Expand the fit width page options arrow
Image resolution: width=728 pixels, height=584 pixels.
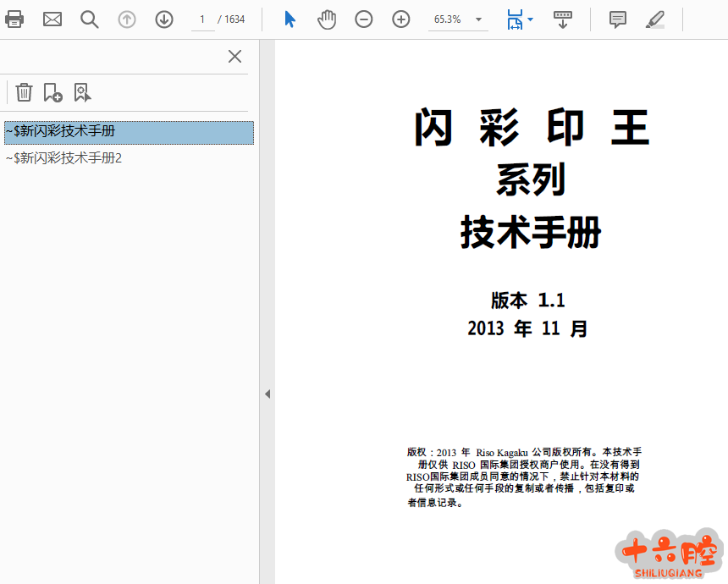pyautogui.click(x=531, y=19)
